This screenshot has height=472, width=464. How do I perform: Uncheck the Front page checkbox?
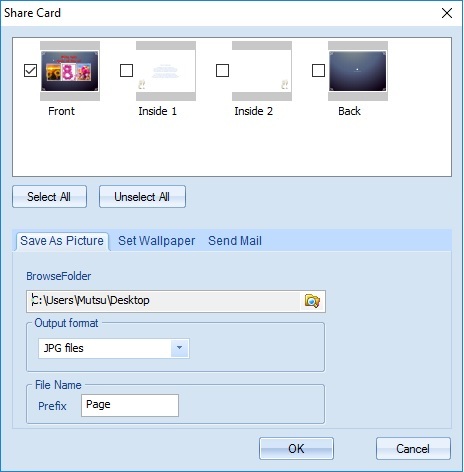(30, 71)
